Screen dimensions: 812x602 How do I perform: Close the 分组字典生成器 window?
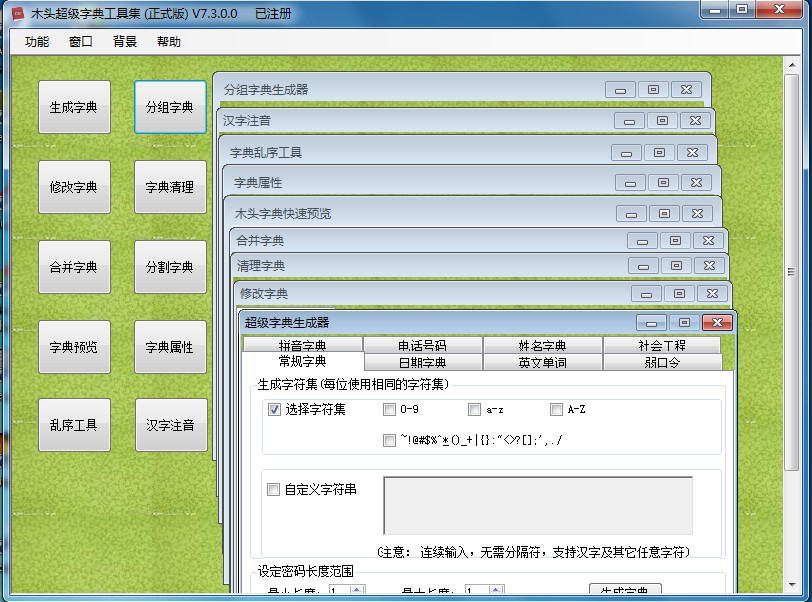687,90
